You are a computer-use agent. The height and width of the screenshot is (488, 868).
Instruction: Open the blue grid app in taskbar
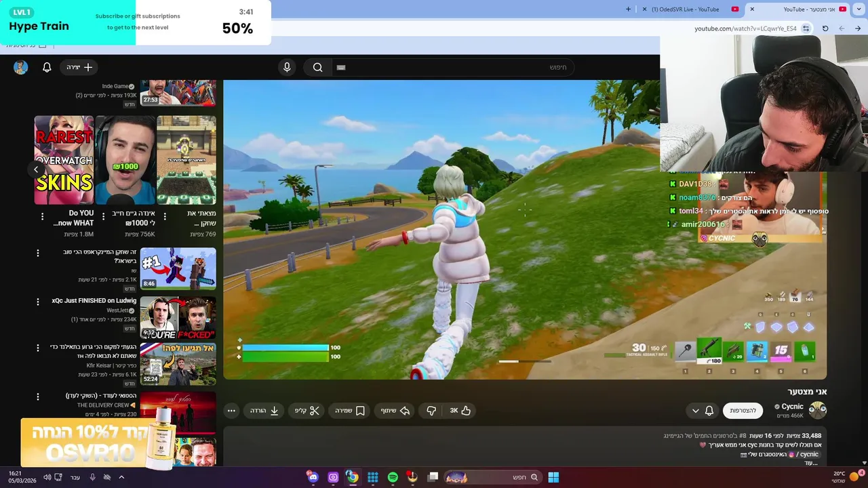point(372,477)
